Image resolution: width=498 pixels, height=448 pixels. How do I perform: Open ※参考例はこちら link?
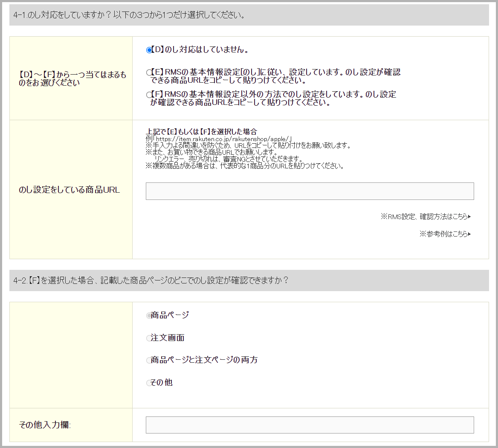445,234
